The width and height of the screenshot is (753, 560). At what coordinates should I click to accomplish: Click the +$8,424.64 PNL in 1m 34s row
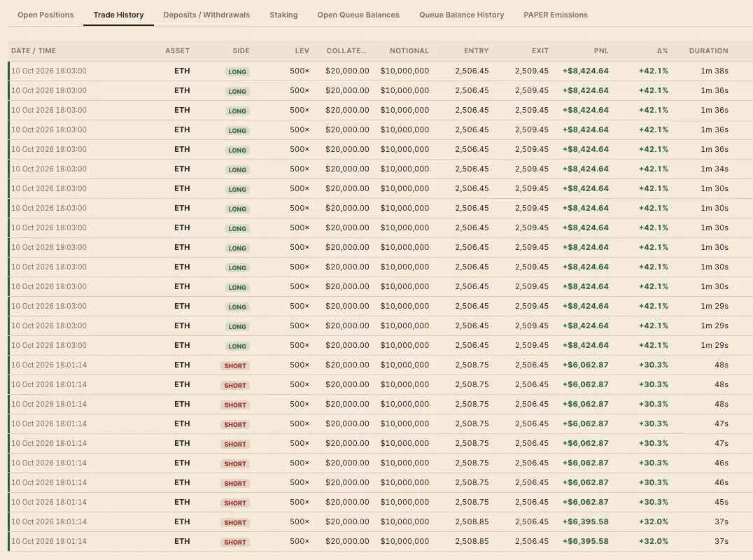point(586,169)
